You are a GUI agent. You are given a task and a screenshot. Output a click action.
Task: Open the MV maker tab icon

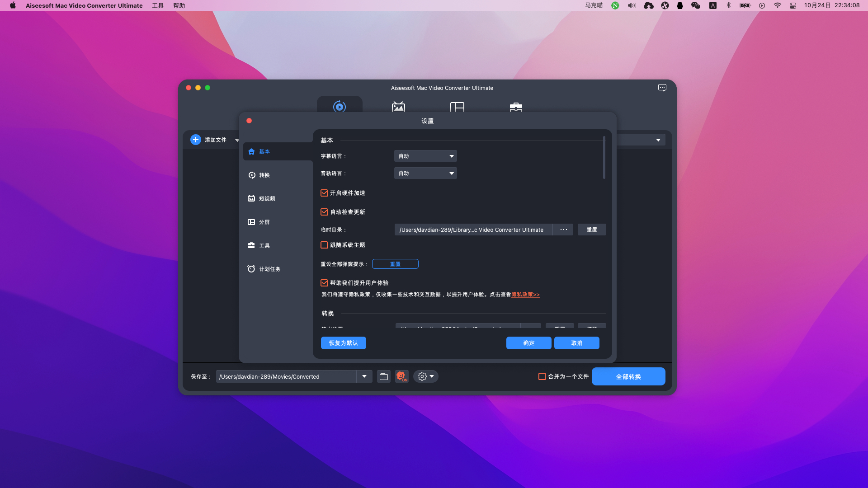(x=398, y=107)
